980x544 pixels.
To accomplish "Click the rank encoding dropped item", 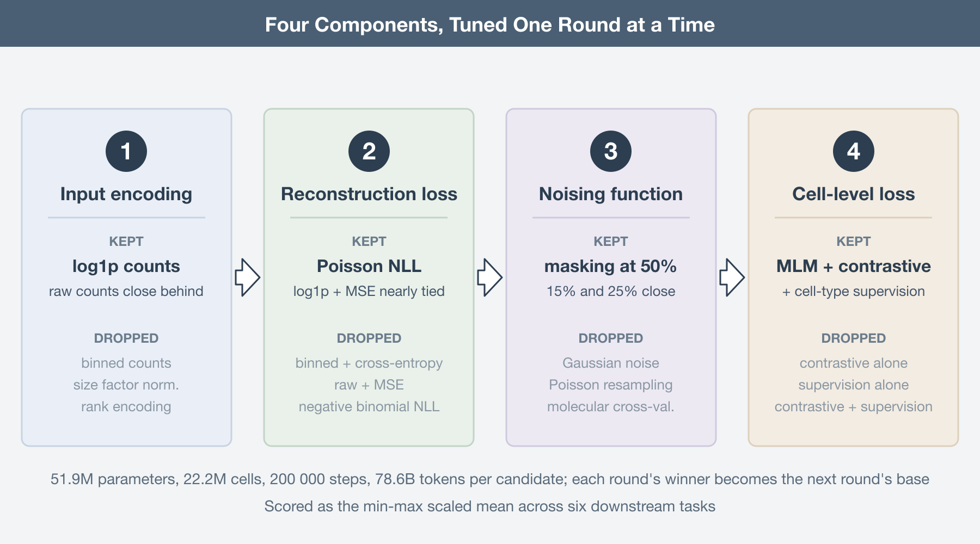I will tap(126, 407).
